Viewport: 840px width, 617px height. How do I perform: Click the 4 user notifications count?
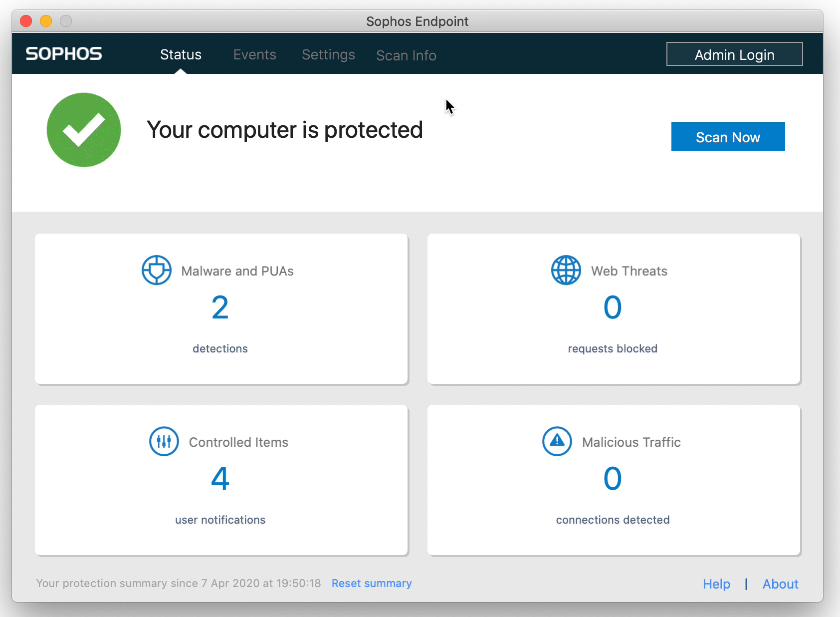pyautogui.click(x=220, y=478)
